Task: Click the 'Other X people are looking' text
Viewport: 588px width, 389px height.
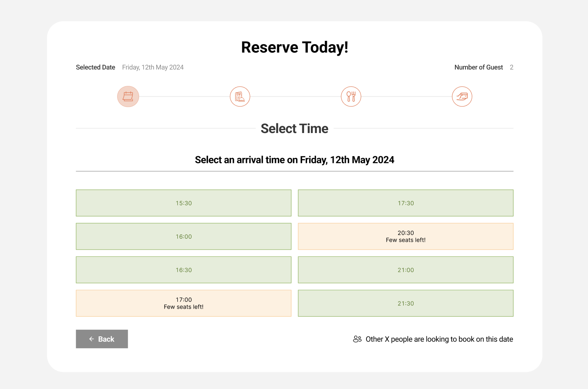Action: tap(439, 339)
